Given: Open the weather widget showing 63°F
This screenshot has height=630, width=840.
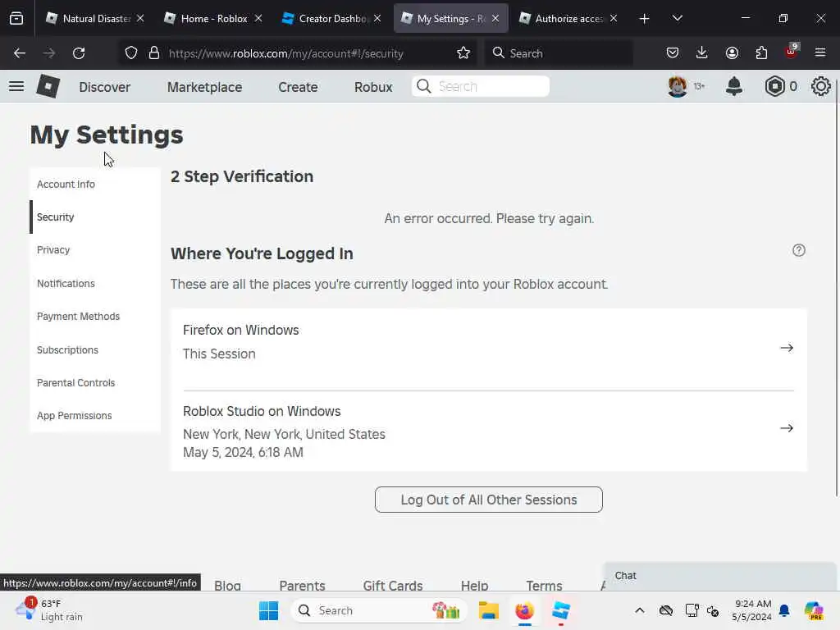Looking at the screenshot, I should (49, 610).
